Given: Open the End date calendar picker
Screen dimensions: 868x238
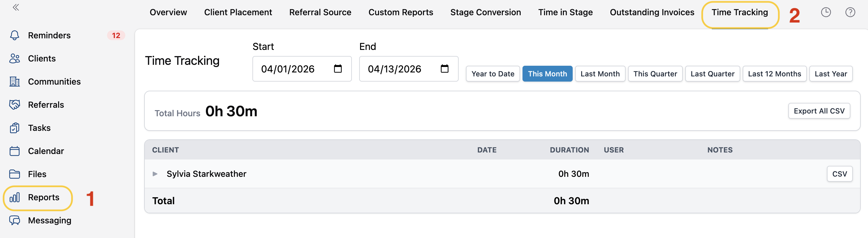Looking at the screenshot, I should [x=444, y=69].
